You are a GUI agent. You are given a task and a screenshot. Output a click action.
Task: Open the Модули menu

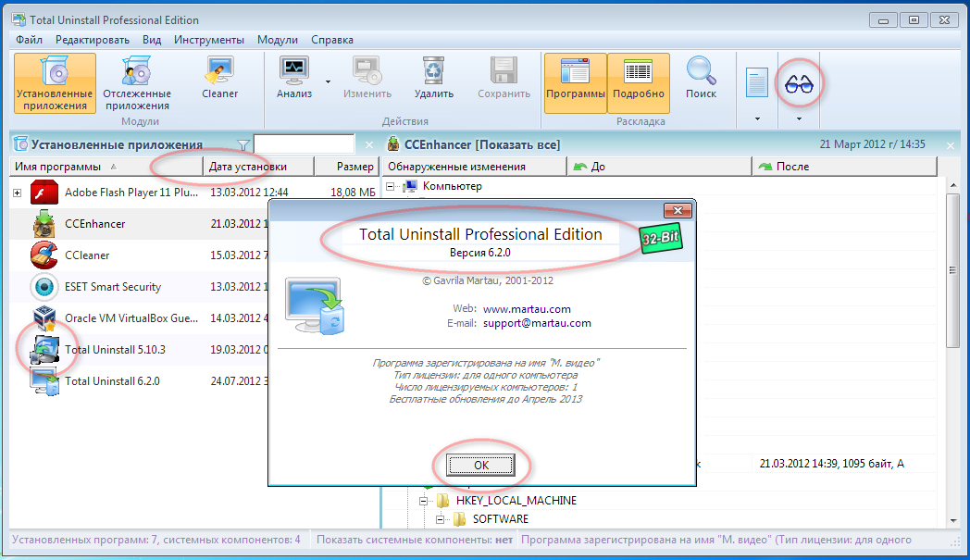277,40
